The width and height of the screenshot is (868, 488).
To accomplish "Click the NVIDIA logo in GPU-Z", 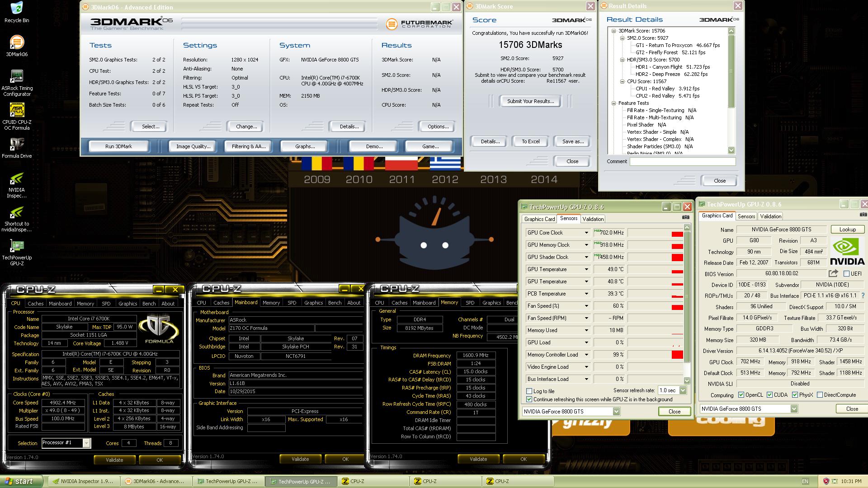I will coord(848,251).
